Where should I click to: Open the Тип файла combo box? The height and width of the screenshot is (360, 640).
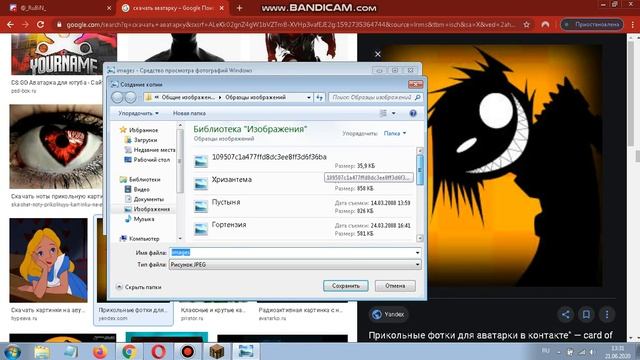[x=295, y=264]
